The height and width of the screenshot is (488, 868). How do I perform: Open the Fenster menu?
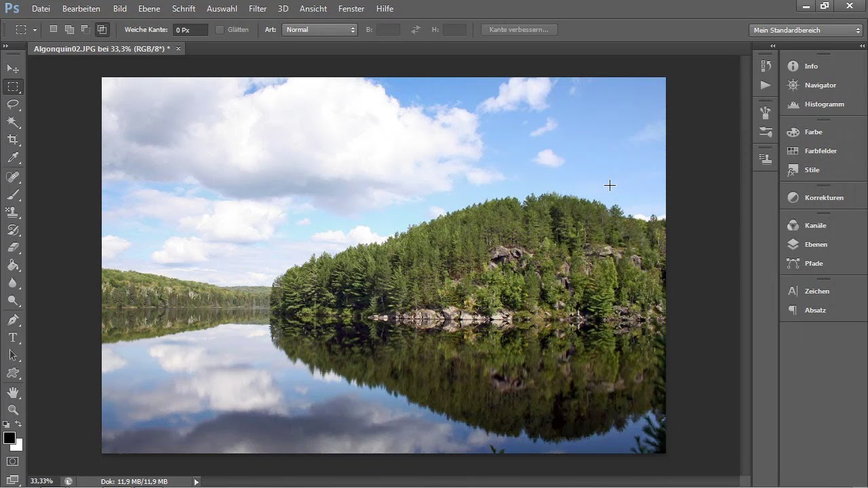click(x=351, y=9)
